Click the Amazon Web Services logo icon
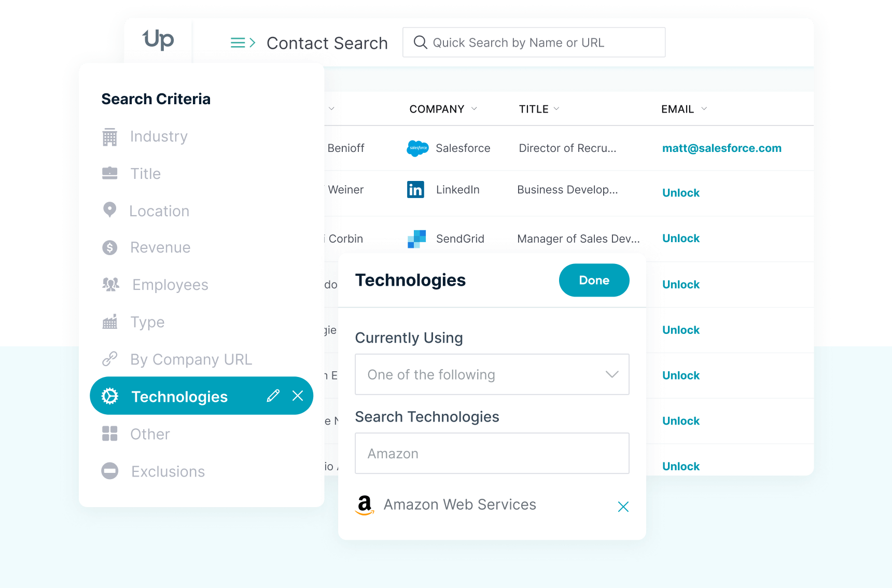892x588 pixels. click(365, 505)
